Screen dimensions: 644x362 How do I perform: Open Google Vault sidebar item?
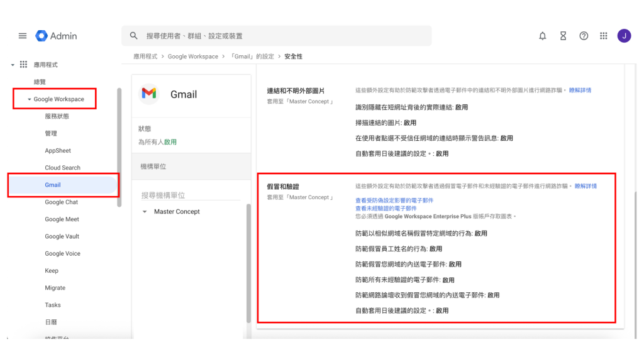[x=62, y=236]
